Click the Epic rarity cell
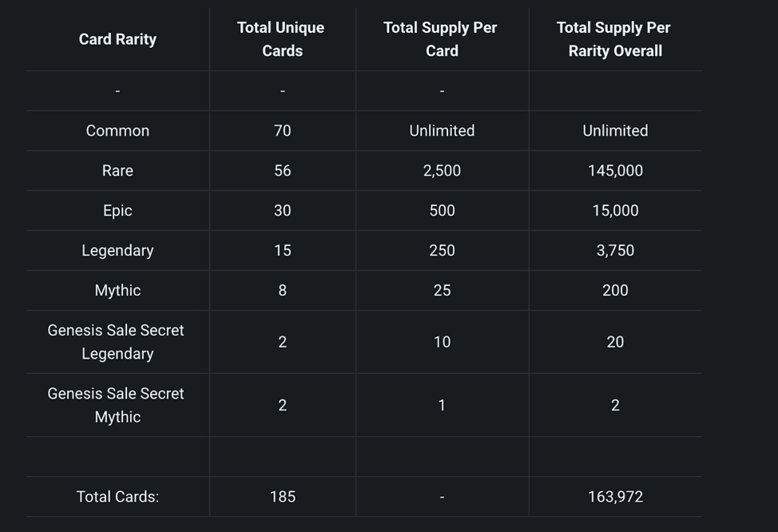Viewport: 778px width, 532px height. coord(117,211)
